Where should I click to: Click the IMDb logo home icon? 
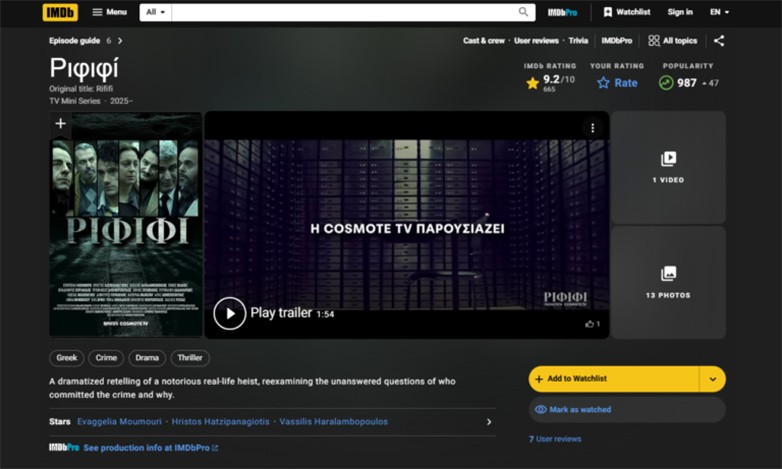(60, 12)
